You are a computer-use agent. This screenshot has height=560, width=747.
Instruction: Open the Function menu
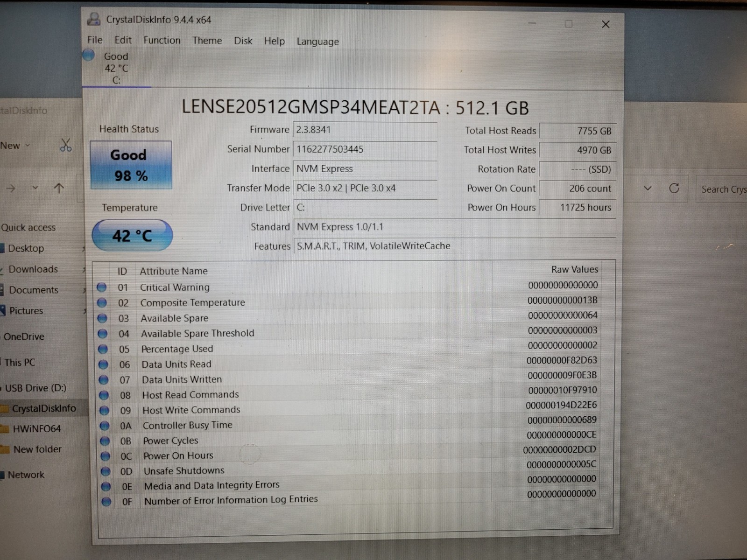162,41
